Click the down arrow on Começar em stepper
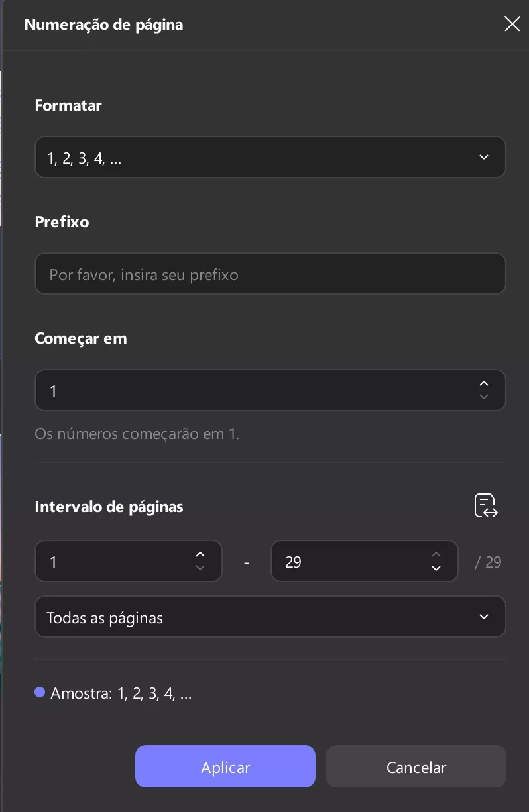Image resolution: width=529 pixels, height=812 pixels. point(484,397)
